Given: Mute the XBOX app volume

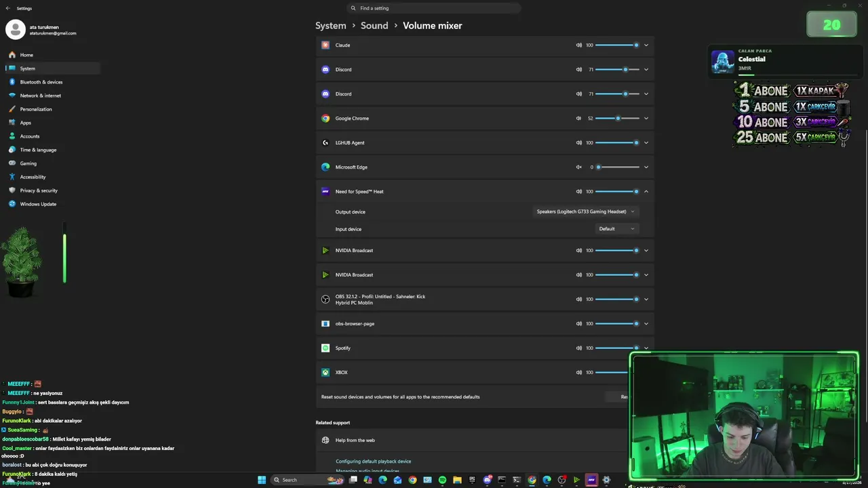Looking at the screenshot, I should [579, 373].
